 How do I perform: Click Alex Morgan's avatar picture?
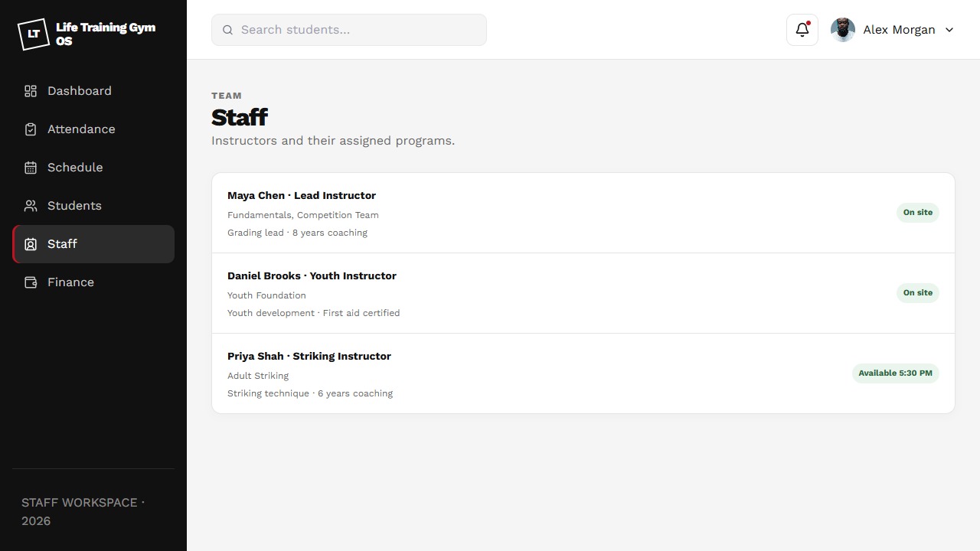coord(843,30)
